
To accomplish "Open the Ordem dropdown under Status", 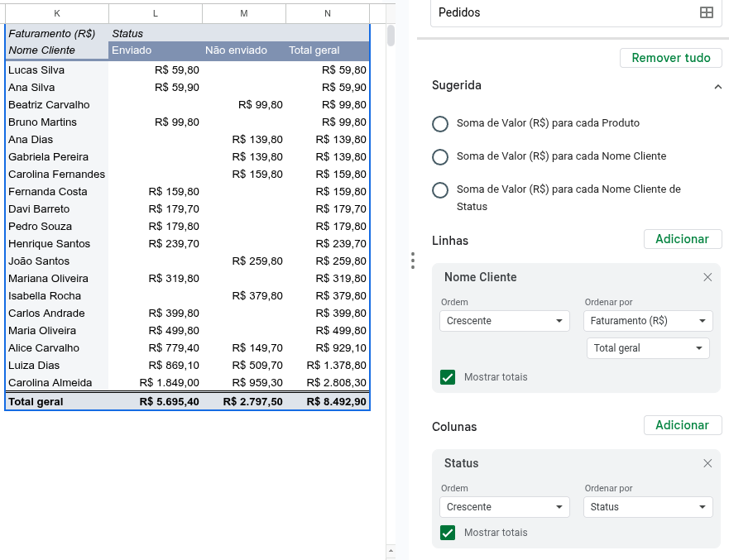I will click(x=504, y=507).
